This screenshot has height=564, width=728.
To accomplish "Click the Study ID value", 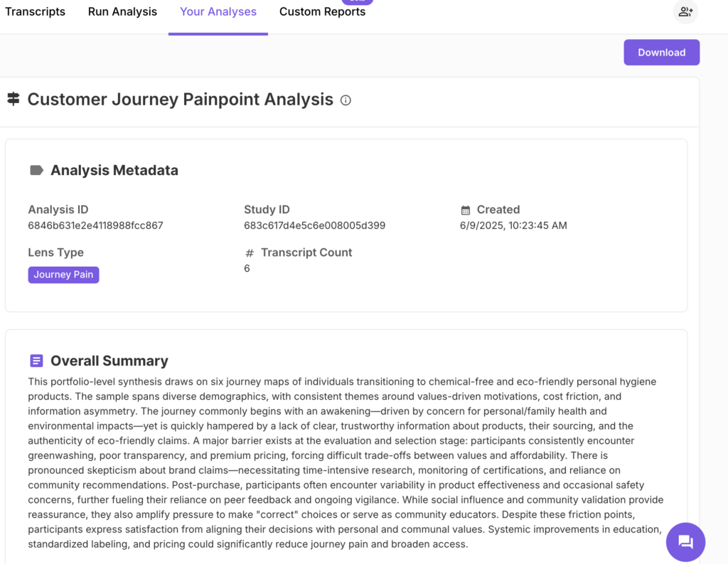I will [314, 225].
